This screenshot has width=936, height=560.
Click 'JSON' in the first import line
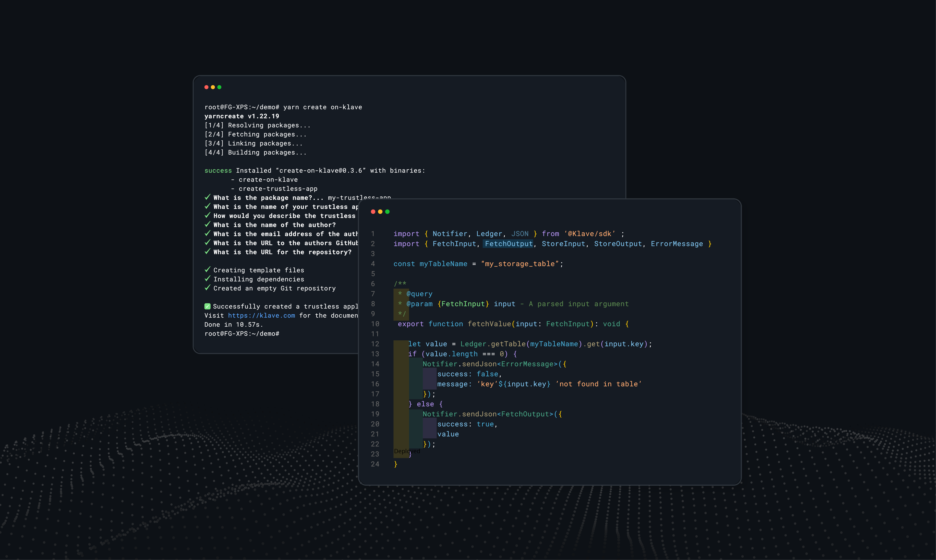[520, 234]
